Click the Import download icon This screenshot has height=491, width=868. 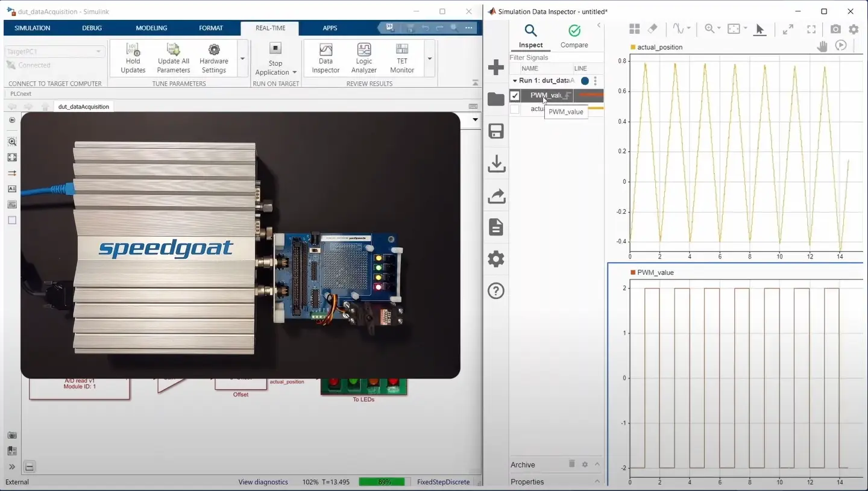click(x=496, y=163)
